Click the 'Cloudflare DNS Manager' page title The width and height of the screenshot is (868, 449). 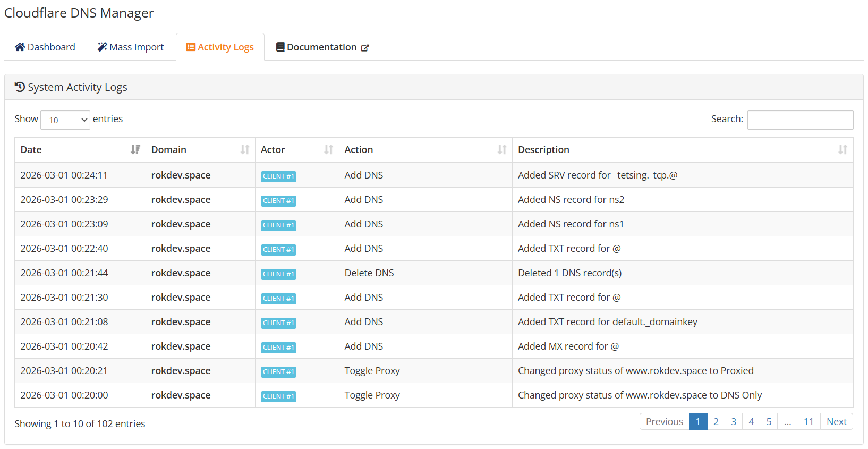tap(79, 13)
